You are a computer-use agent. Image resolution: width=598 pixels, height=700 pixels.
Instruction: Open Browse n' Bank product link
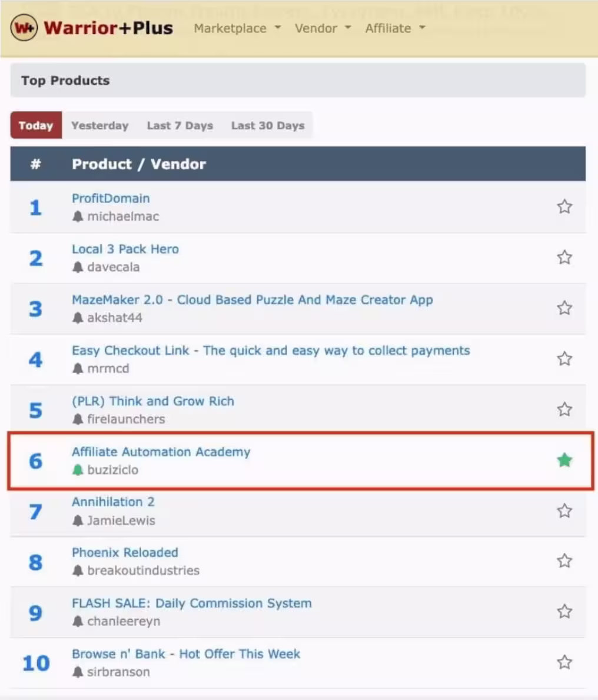tap(186, 654)
